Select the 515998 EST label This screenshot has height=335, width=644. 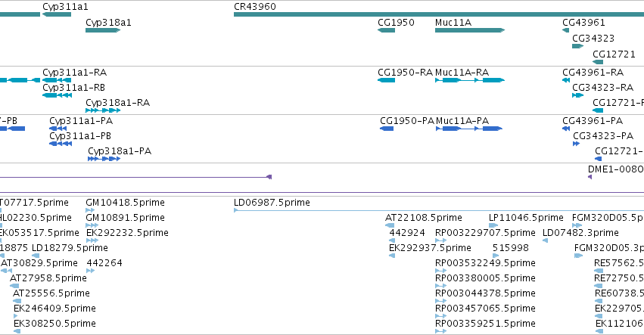point(511,248)
